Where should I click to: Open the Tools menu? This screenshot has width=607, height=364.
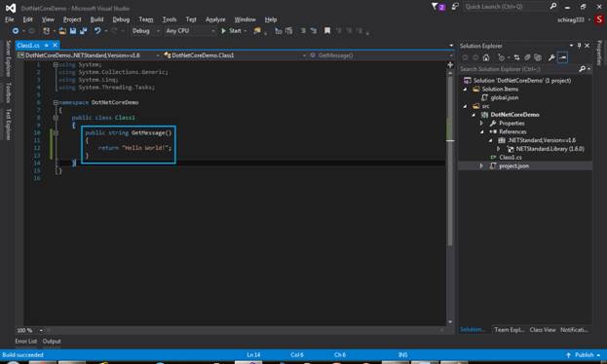coord(170,19)
